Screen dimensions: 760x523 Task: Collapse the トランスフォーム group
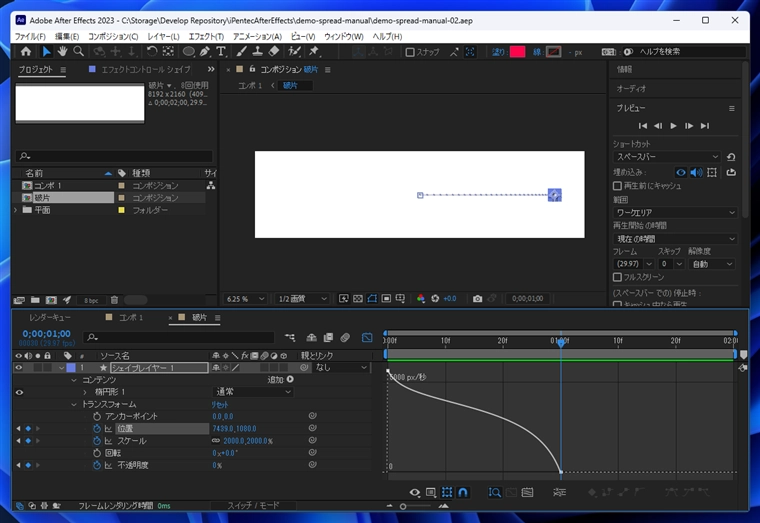pyautogui.click(x=74, y=404)
